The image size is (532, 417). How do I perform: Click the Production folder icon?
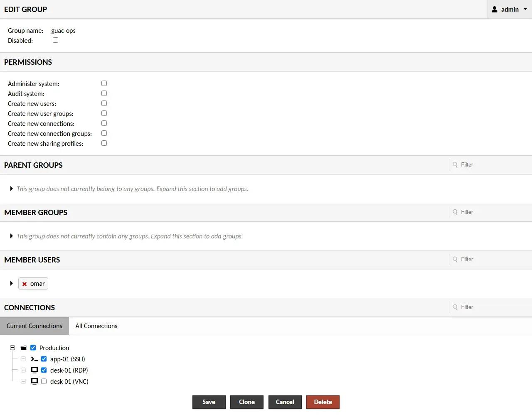(x=24, y=348)
